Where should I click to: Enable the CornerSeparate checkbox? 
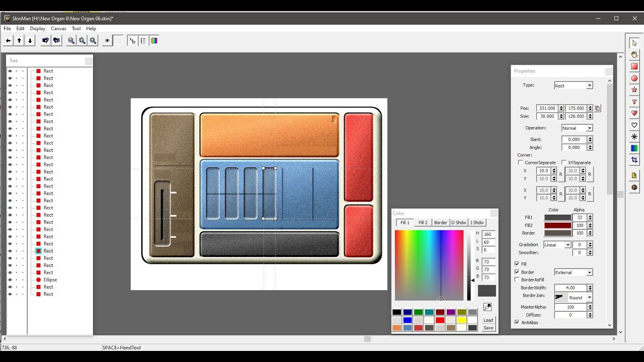(520, 163)
